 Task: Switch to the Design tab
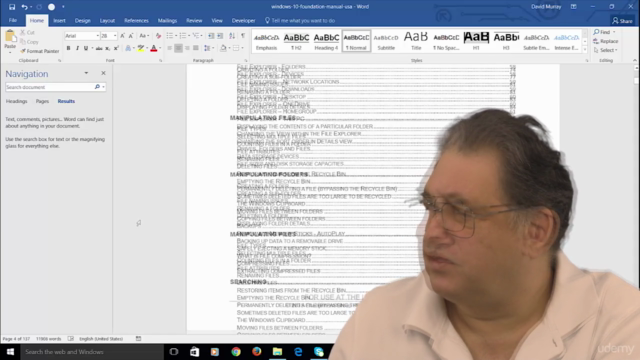(82, 20)
